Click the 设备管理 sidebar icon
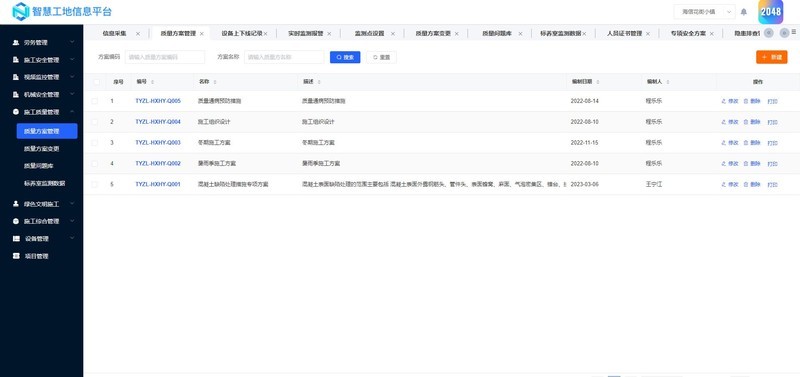Viewport: 800px width, 377px height. 16,238
